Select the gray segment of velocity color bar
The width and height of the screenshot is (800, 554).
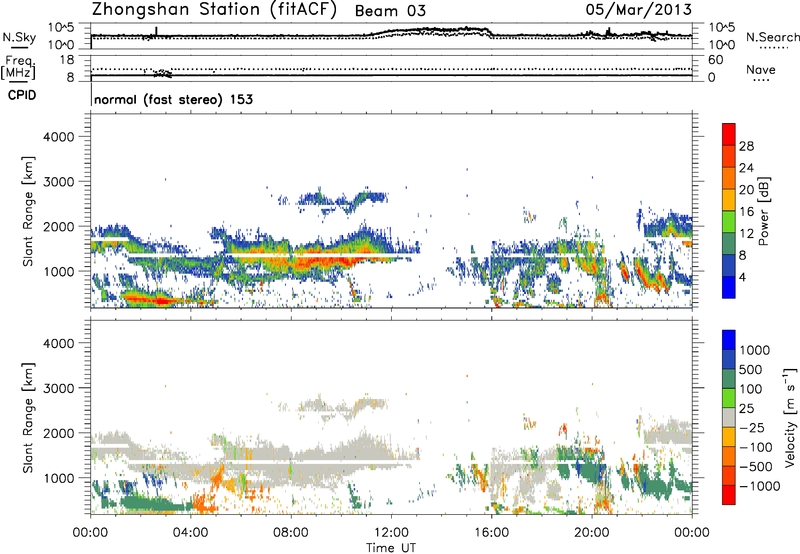(729, 417)
